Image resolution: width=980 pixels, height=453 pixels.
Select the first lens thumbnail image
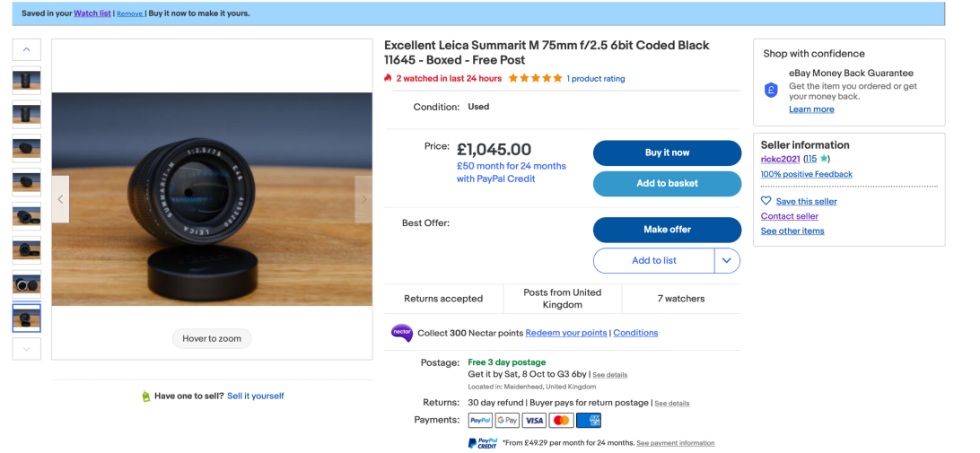[x=26, y=82]
